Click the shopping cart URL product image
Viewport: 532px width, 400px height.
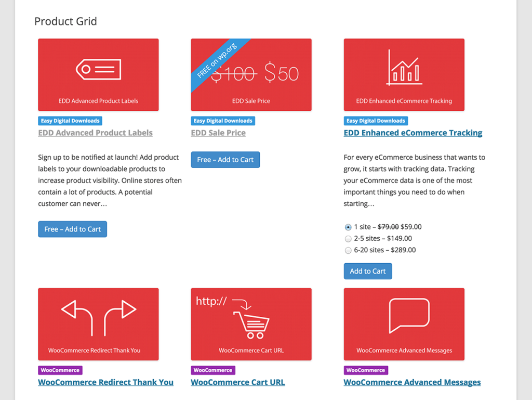coord(251,324)
